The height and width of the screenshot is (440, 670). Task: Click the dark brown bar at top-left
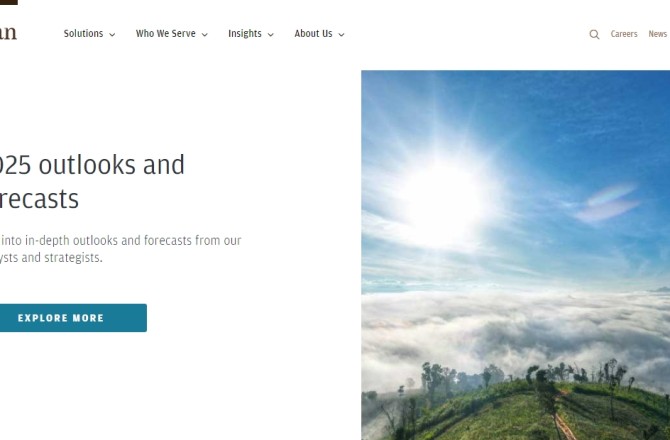tap(9, 2)
